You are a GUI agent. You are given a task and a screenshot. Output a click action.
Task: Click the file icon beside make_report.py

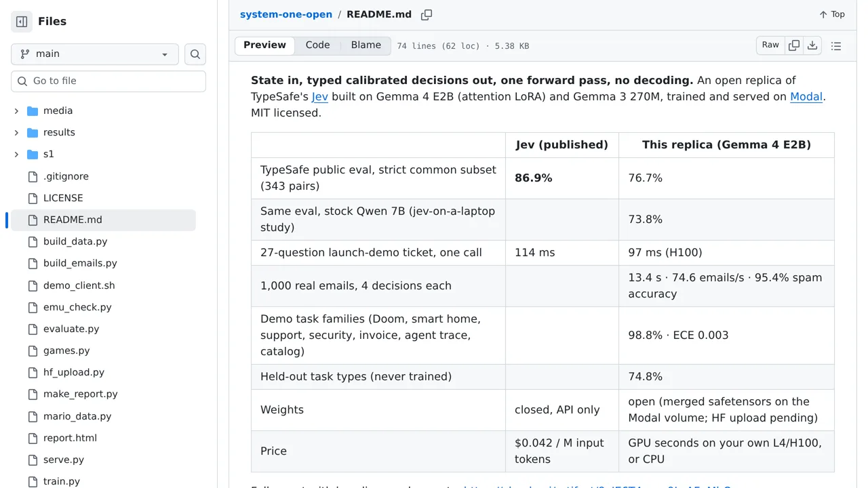point(33,394)
